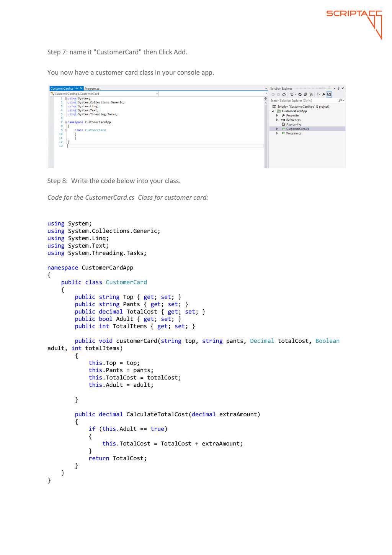Collapse the using directives outline at line 1

[x=66, y=99]
